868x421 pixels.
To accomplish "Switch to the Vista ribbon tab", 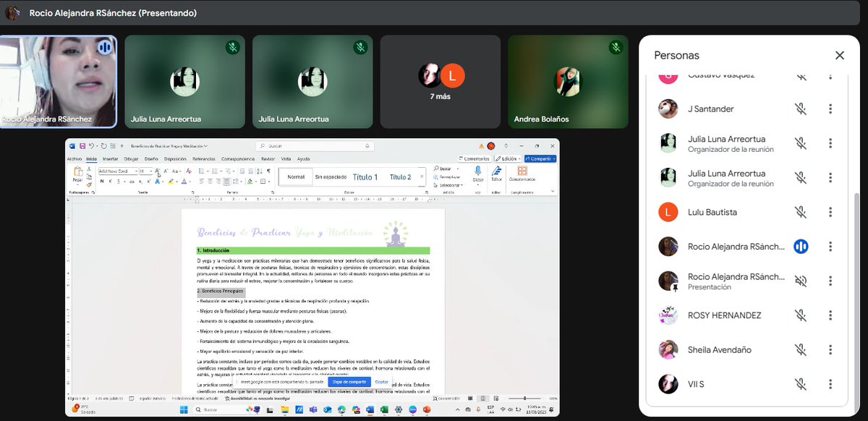I will [x=286, y=158].
